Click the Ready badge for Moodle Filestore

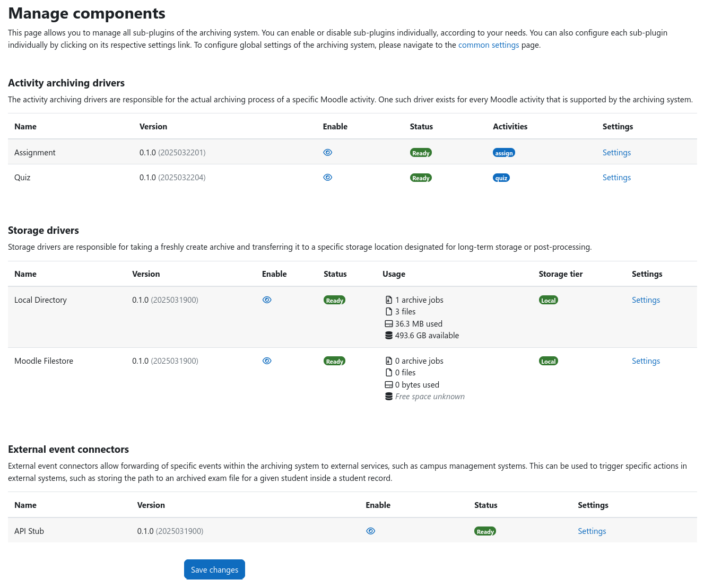[334, 361]
